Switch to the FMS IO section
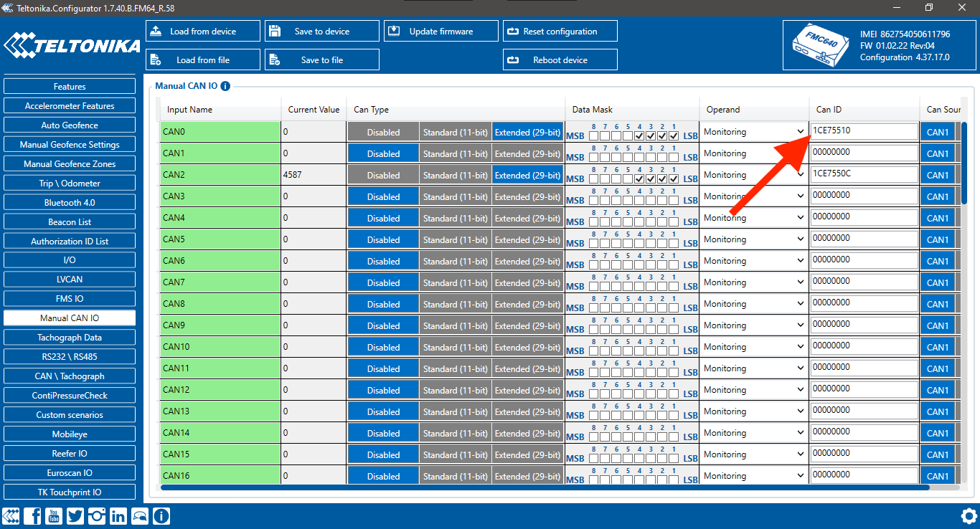Viewport: 980px width, 529px height. tap(70, 299)
